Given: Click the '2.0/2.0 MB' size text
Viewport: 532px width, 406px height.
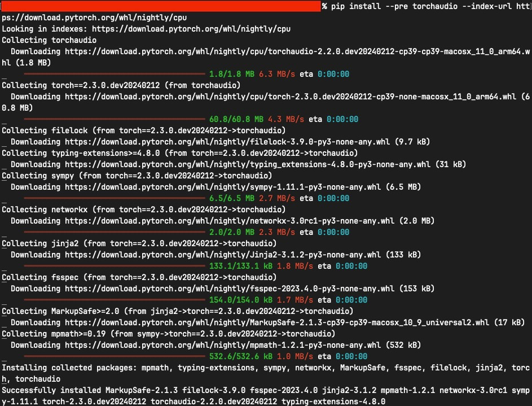Looking at the screenshot, I should pyautogui.click(x=232, y=232).
